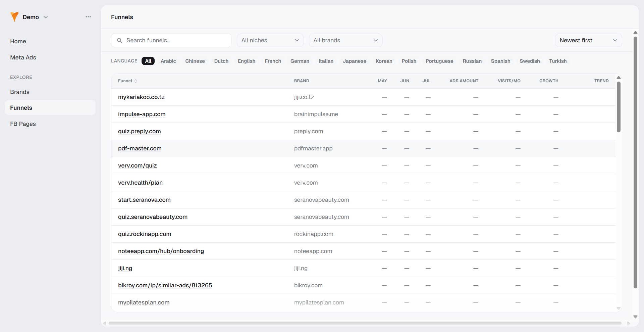Click the search magnifier icon

(x=119, y=40)
